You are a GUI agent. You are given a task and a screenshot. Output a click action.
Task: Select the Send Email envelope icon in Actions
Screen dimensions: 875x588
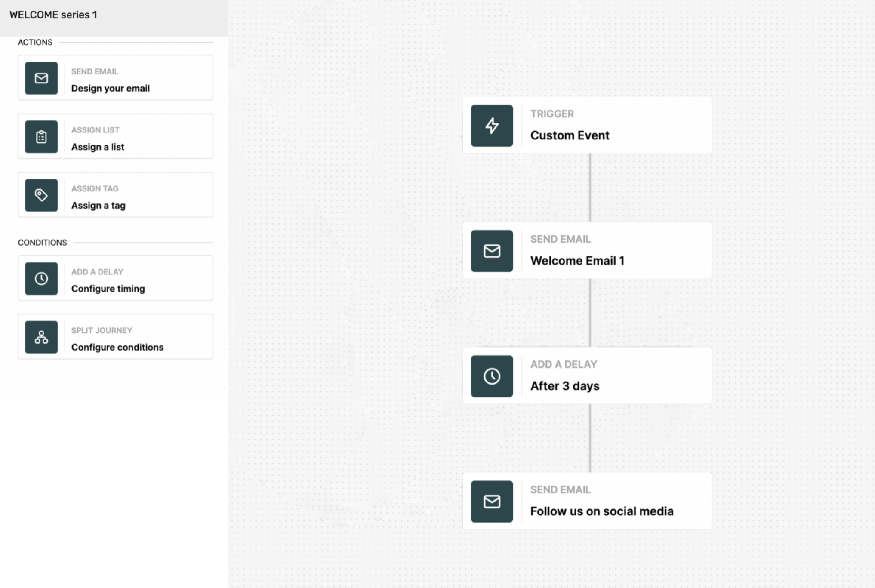[41, 78]
